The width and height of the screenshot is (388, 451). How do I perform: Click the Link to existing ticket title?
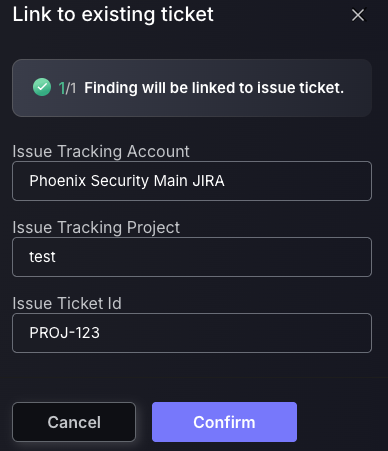coord(113,14)
